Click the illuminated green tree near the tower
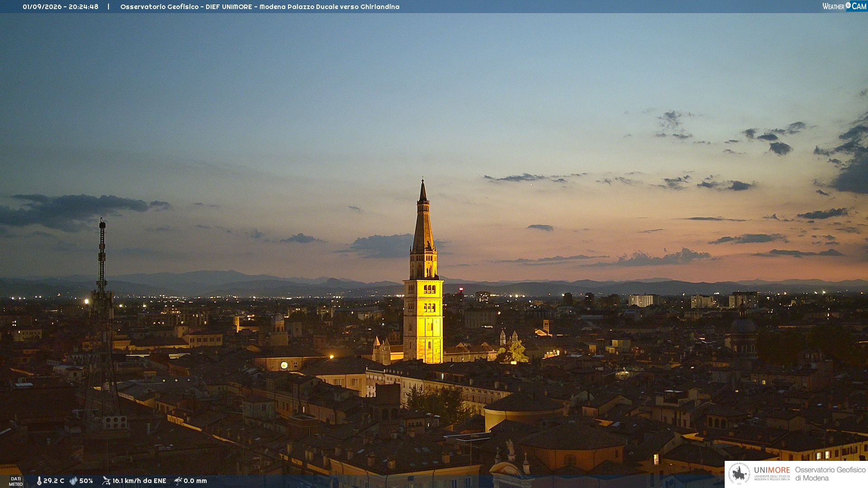 click(x=513, y=352)
